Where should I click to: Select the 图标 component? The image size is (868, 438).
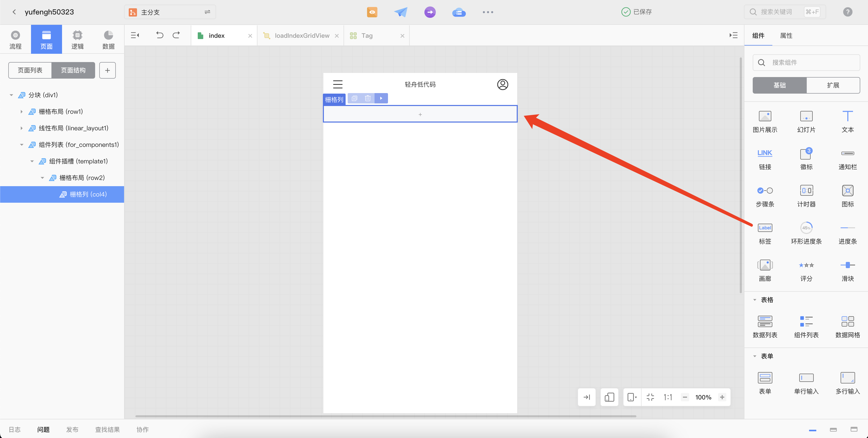coord(847,196)
